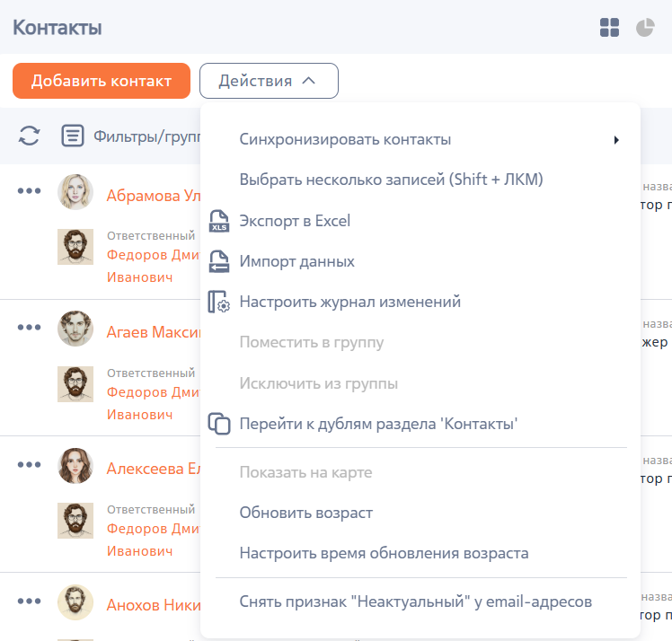Open three-dot menu for Абрамова row

[29, 190]
